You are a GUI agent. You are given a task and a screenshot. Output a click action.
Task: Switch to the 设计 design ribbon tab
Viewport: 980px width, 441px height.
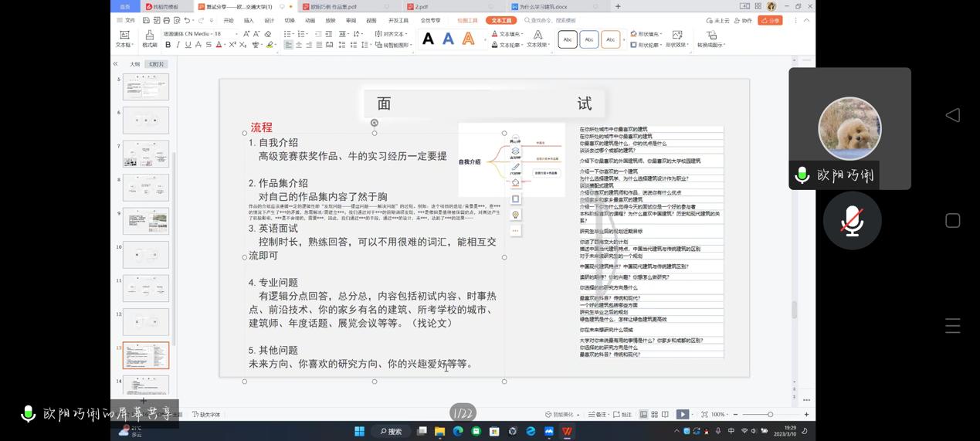pyautogui.click(x=269, y=20)
